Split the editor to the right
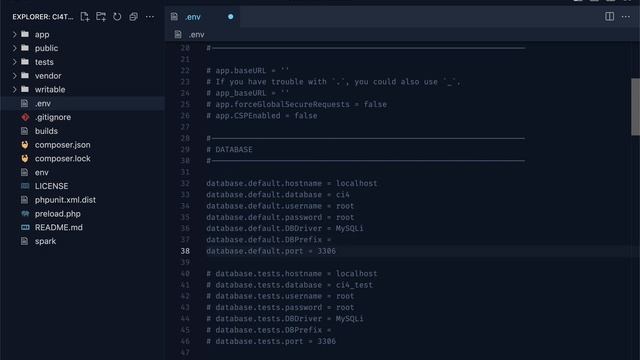The height and width of the screenshot is (360, 640). pos(609,17)
